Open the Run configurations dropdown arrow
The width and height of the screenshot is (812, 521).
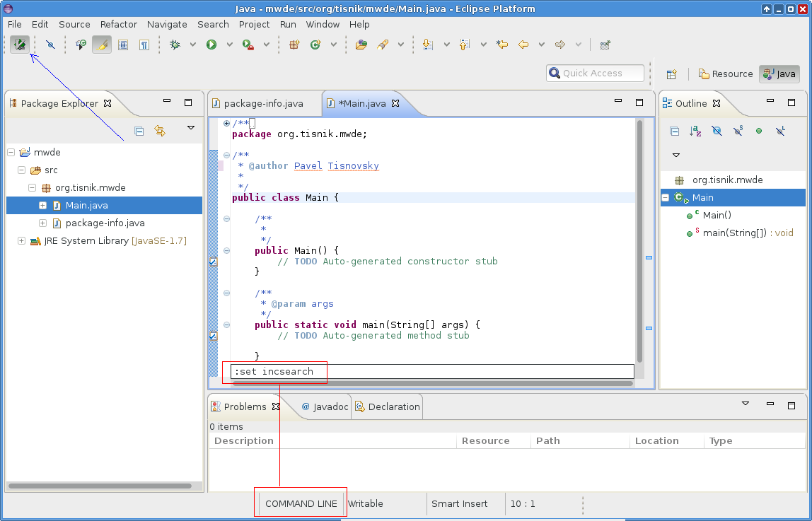[x=229, y=45]
